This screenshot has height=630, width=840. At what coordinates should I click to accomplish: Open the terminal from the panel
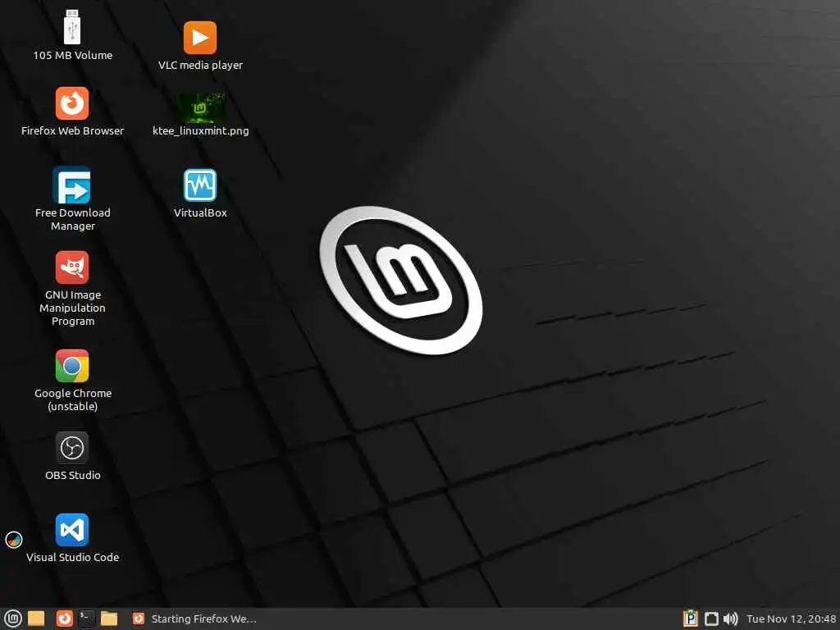[86, 619]
